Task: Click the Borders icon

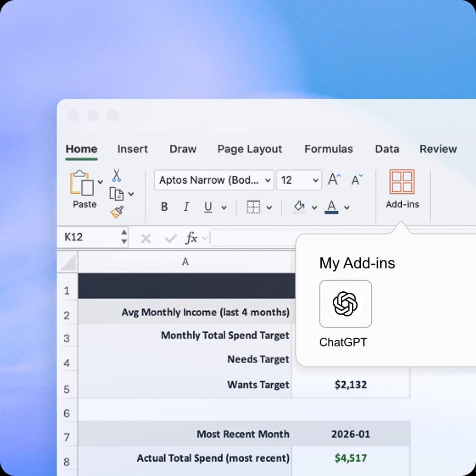Action: click(253, 207)
